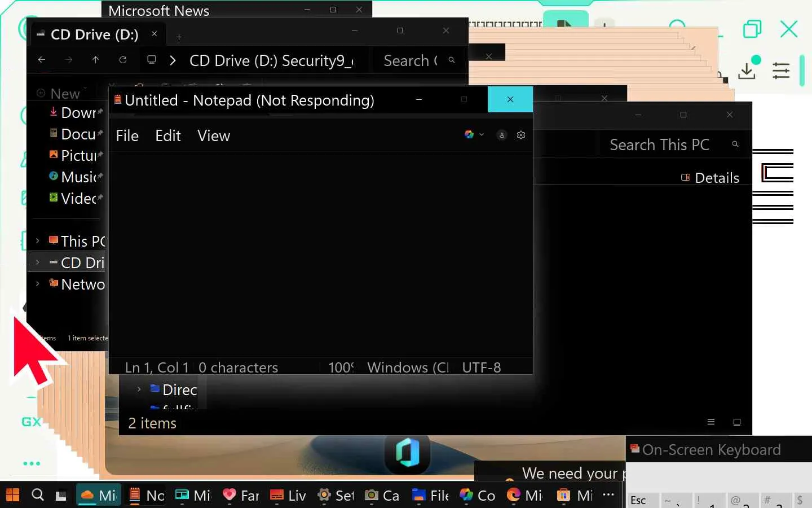Click the search box in CD Drive window
Screen dimensions: 812x508
point(417,60)
